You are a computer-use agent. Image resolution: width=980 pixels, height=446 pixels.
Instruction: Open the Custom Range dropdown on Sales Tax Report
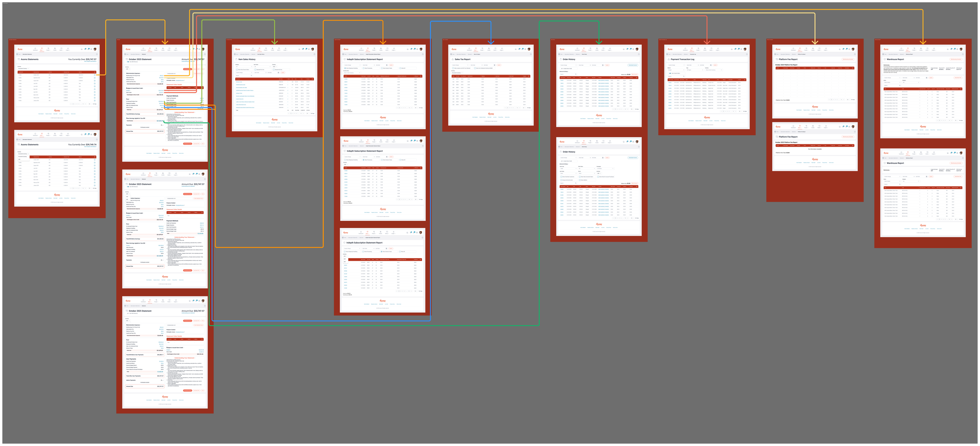(x=460, y=65)
